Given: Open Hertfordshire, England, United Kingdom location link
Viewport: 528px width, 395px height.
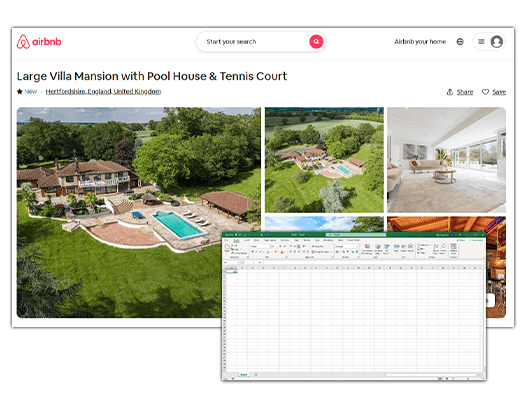Looking at the screenshot, I should pyautogui.click(x=103, y=91).
